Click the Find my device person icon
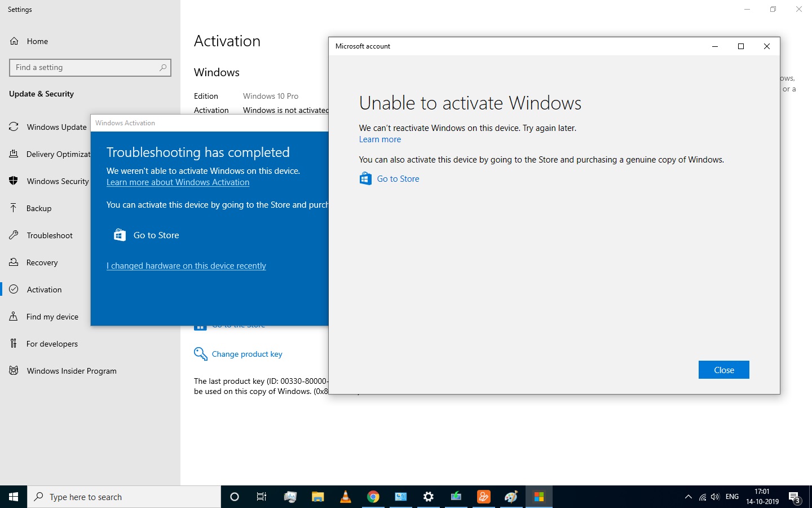This screenshot has width=812, height=508. (x=14, y=317)
